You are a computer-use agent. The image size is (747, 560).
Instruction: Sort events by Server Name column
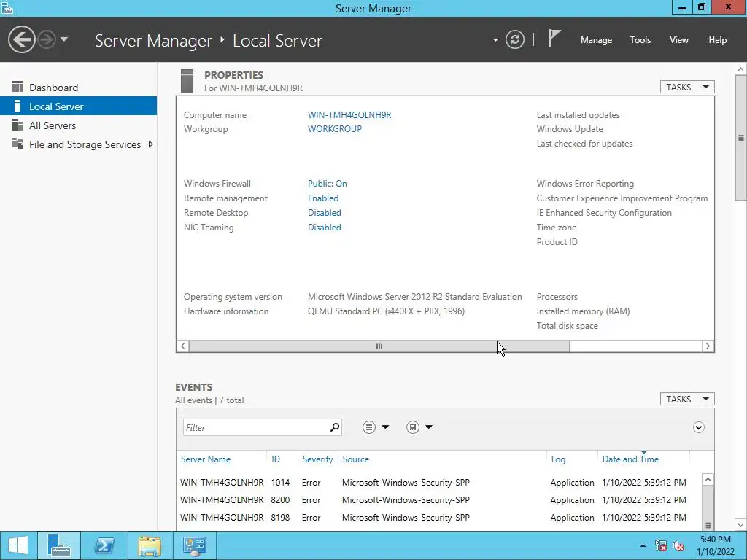click(205, 459)
